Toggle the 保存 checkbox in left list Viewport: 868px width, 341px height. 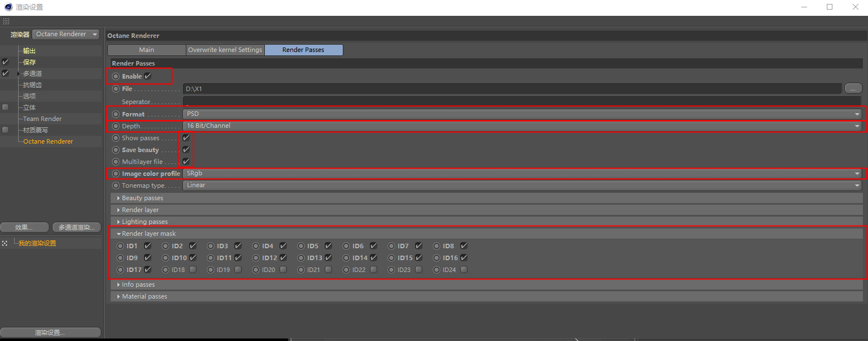(6, 62)
